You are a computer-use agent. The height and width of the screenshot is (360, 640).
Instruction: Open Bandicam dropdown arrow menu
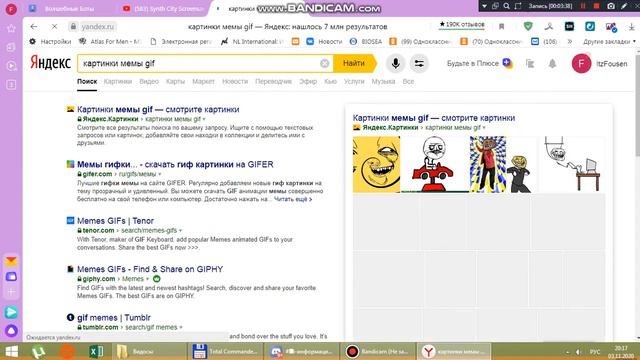point(484,6)
